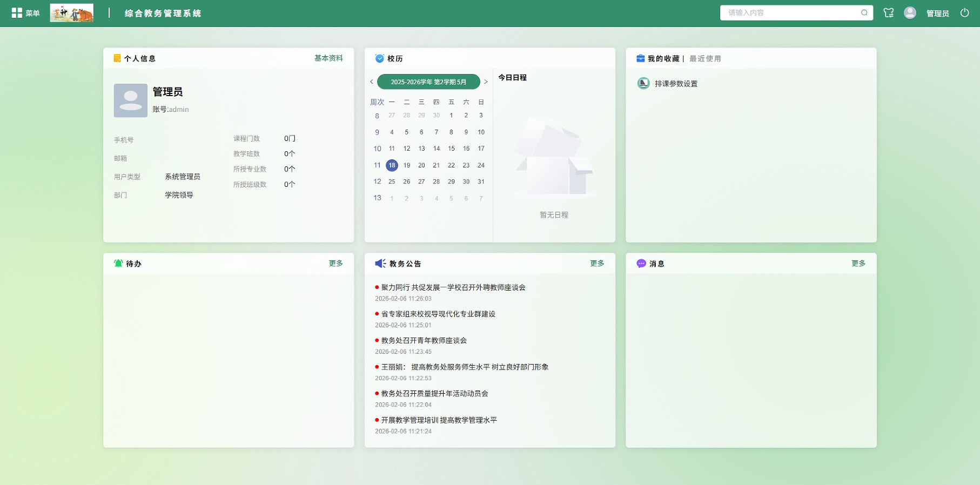980x485 pixels.
Task: Click the 校历 calendar panel icon
Action: (x=379, y=58)
